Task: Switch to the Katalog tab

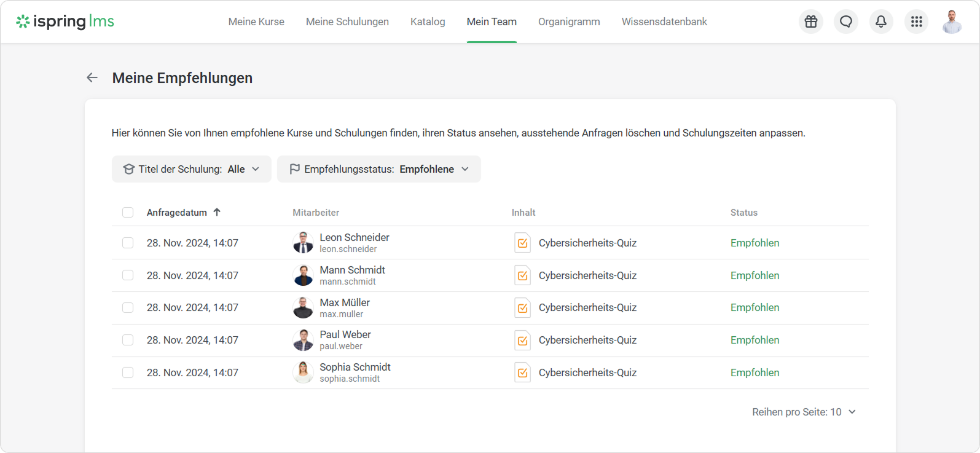Action: click(x=428, y=22)
